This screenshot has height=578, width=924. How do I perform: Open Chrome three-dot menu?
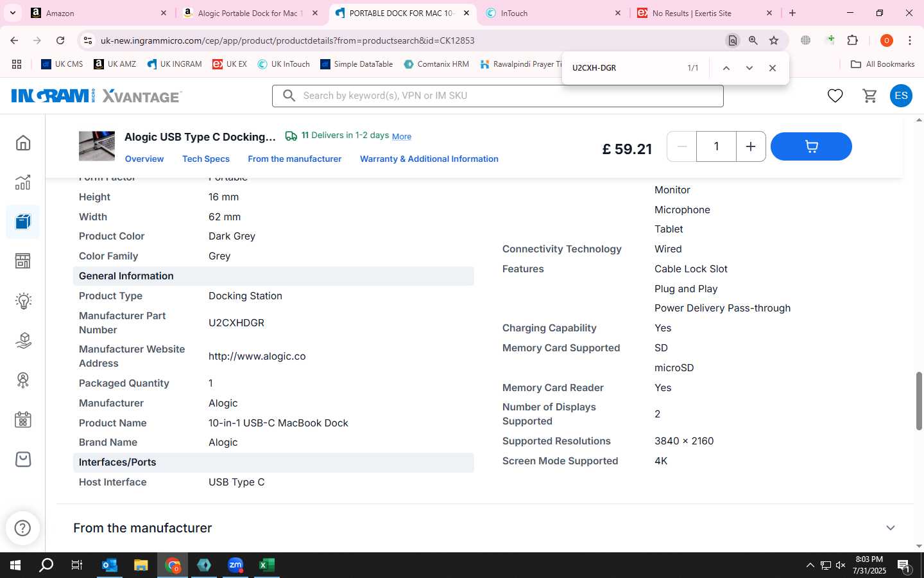click(909, 40)
